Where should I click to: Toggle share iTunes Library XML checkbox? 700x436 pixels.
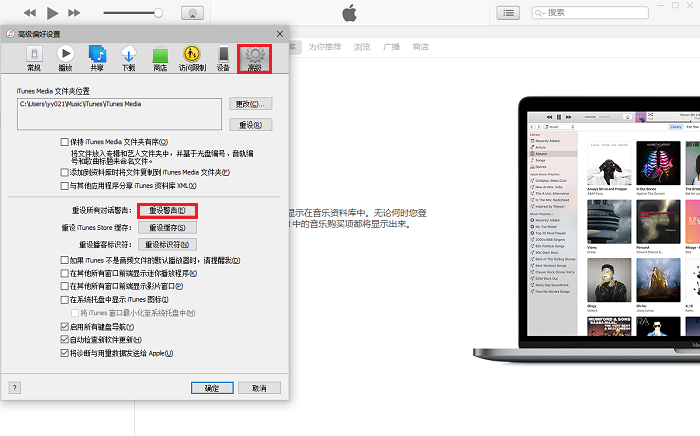pyautogui.click(x=64, y=186)
